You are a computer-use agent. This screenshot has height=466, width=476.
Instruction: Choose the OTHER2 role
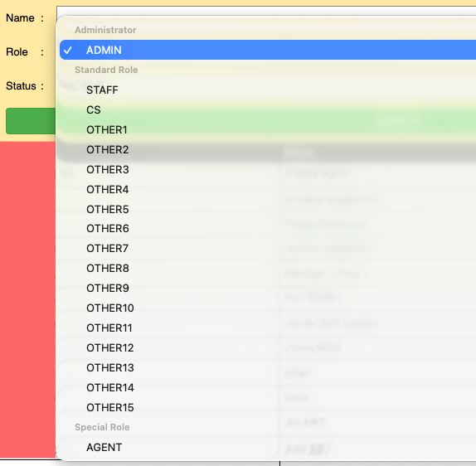pyautogui.click(x=268, y=149)
